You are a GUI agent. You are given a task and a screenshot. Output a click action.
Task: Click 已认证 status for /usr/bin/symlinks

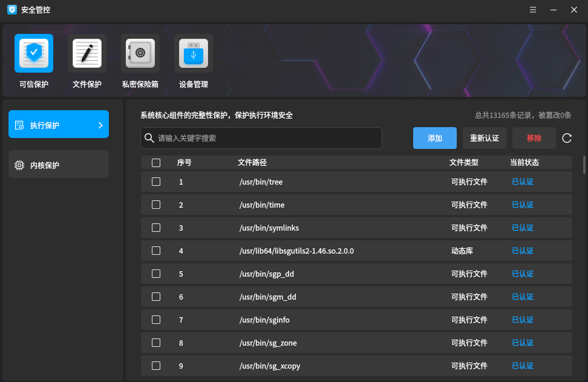point(523,228)
